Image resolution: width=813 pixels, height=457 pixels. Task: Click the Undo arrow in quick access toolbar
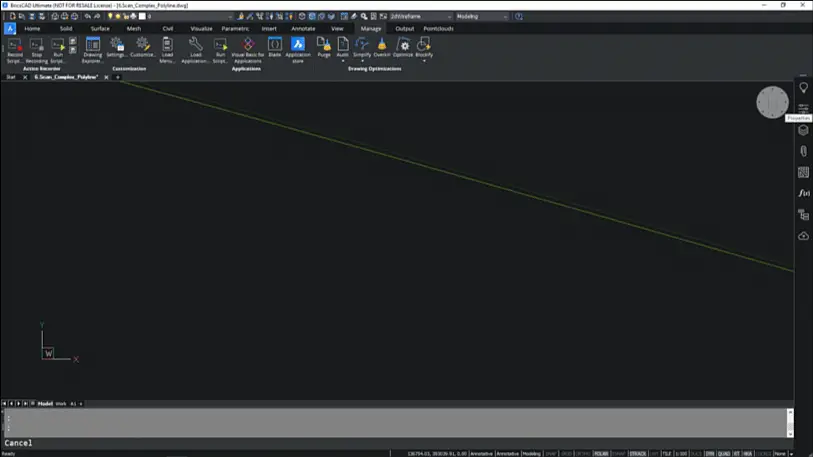[x=87, y=17]
